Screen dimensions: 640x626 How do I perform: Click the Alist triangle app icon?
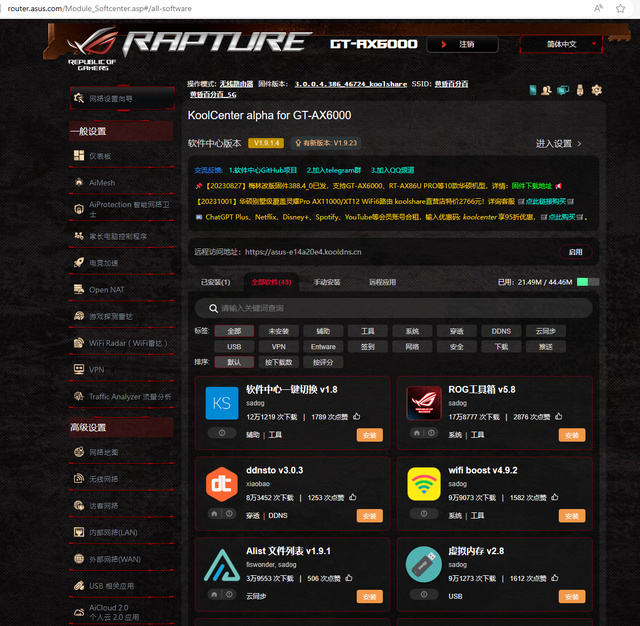tap(222, 565)
